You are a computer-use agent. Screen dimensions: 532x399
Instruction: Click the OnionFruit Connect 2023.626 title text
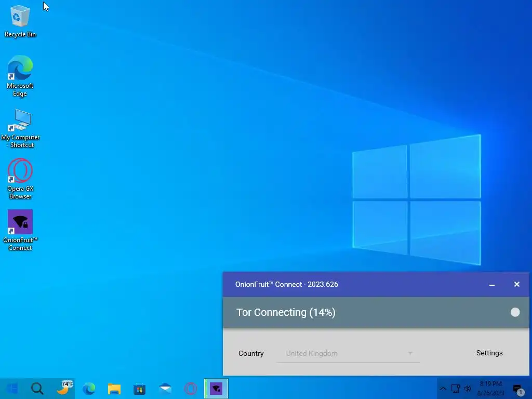pyautogui.click(x=286, y=284)
